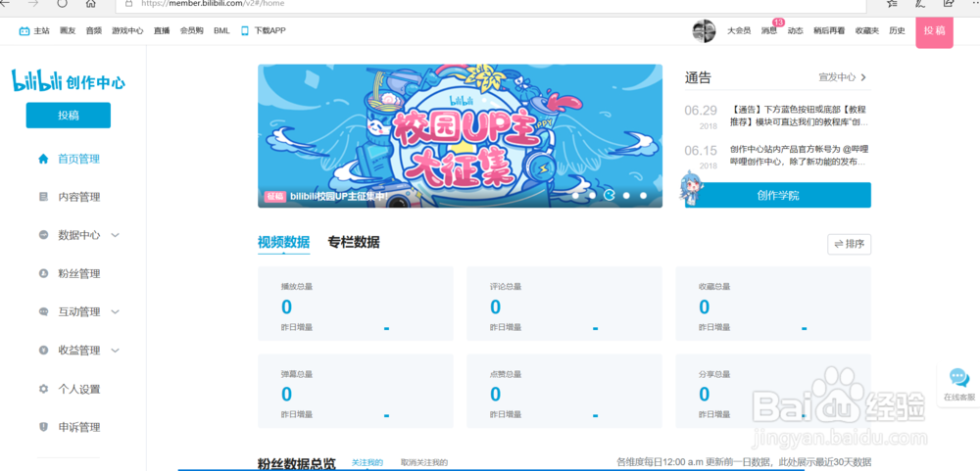This screenshot has height=471, width=980.
Task: Open 会员购 in the top navigation
Action: [192, 30]
